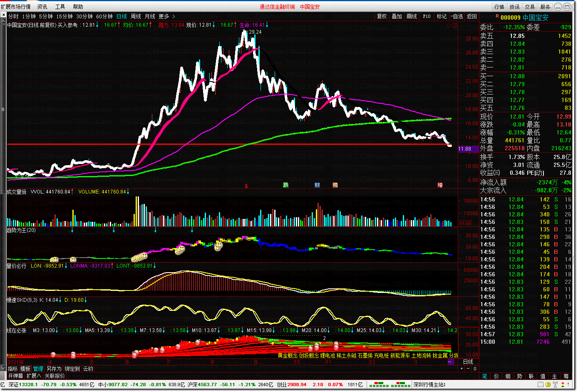Switch to the 60分钟 period
This screenshot has height=392, width=578.
click(104, 16)
